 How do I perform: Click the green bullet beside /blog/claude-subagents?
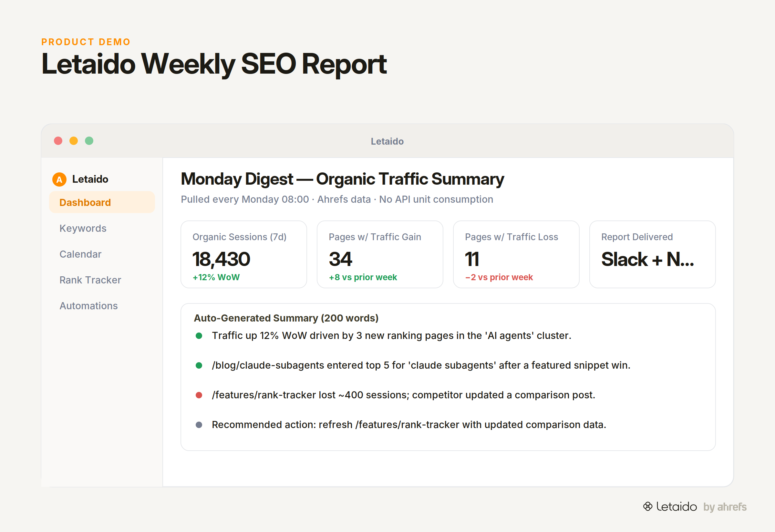[x=199, y=365]
